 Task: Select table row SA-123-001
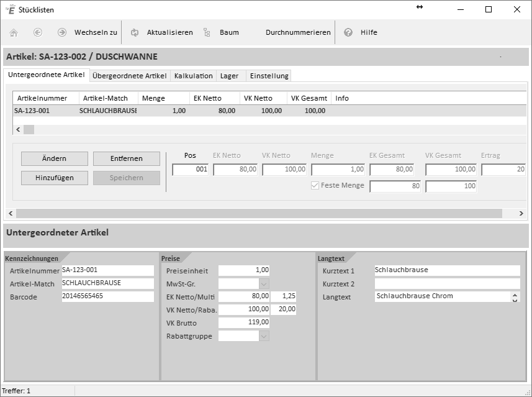coord(269,111)
